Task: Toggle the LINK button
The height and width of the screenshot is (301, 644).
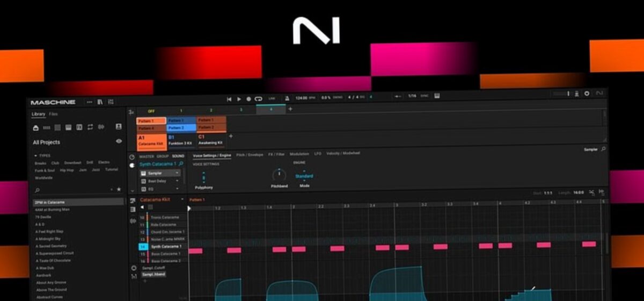Action: (272, 98)
